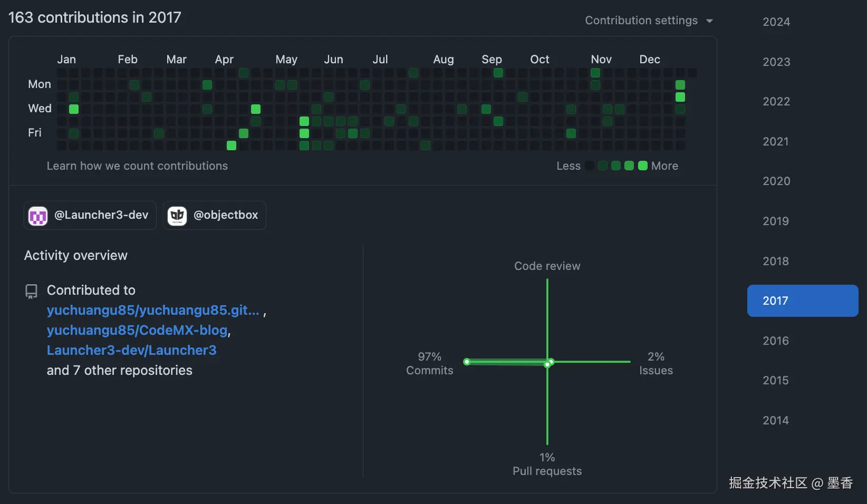Click "Learn how we count contributions"
867x504 pixels.
[137, 166]
